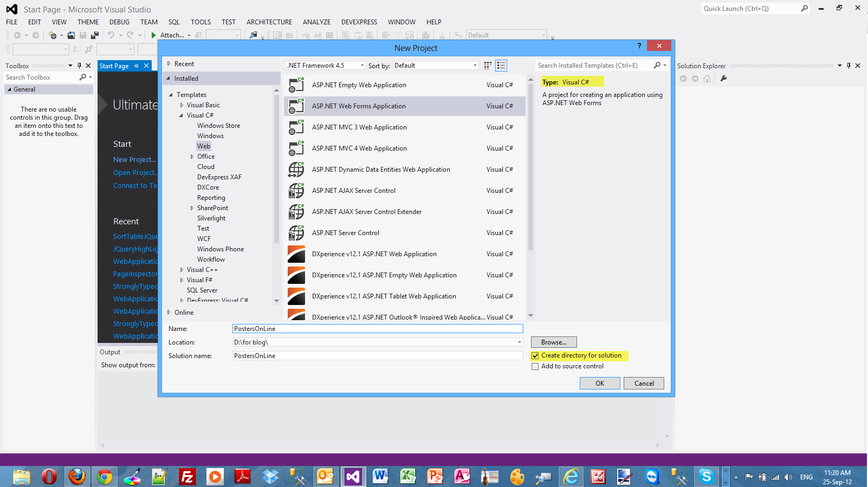Screen dimensions: 868x487
Task: Pin the Toolbox panel with auto-hide icon
Action: 79,66
